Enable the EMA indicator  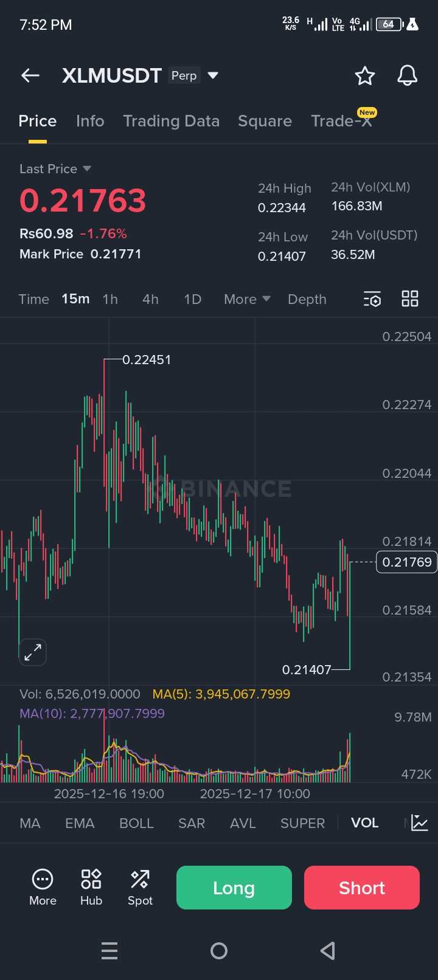80,823
